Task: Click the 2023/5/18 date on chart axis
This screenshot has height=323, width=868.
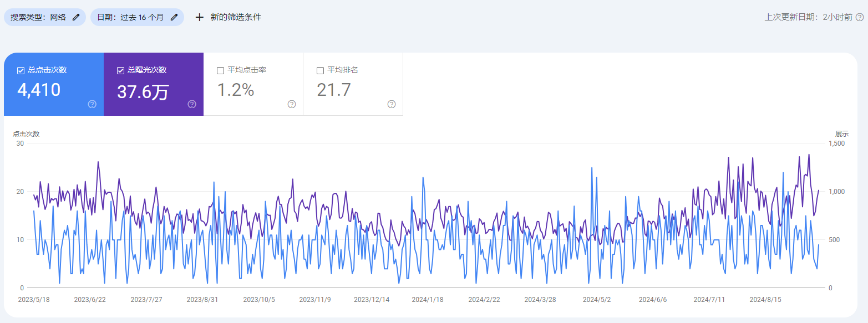Action: (x=34, y=300)
